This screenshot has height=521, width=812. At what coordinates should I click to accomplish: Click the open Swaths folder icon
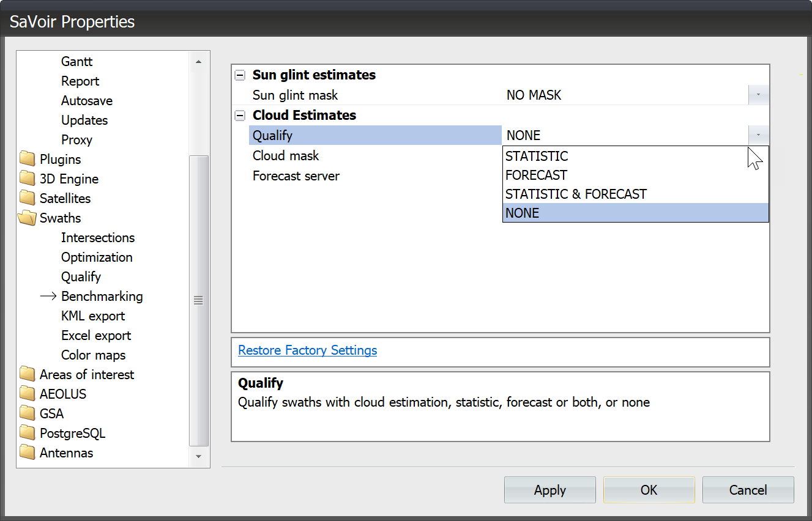(27, 218)
